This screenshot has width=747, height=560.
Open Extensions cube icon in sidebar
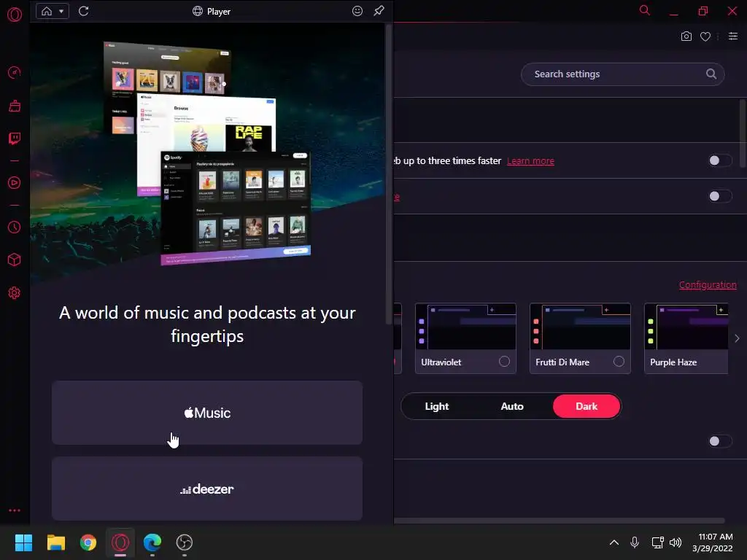pos(15,260)
